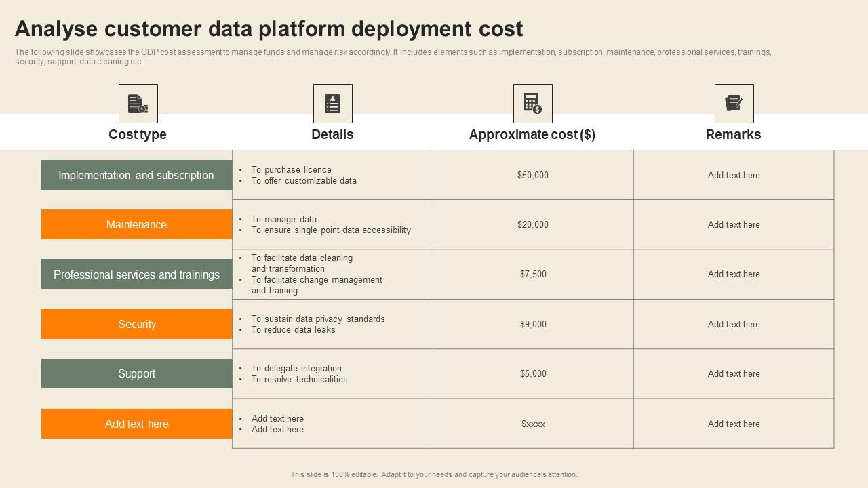Click the orange Add text here label
Image resolution: width=868 pixels, height=488 pixels.
coord(136,424)
